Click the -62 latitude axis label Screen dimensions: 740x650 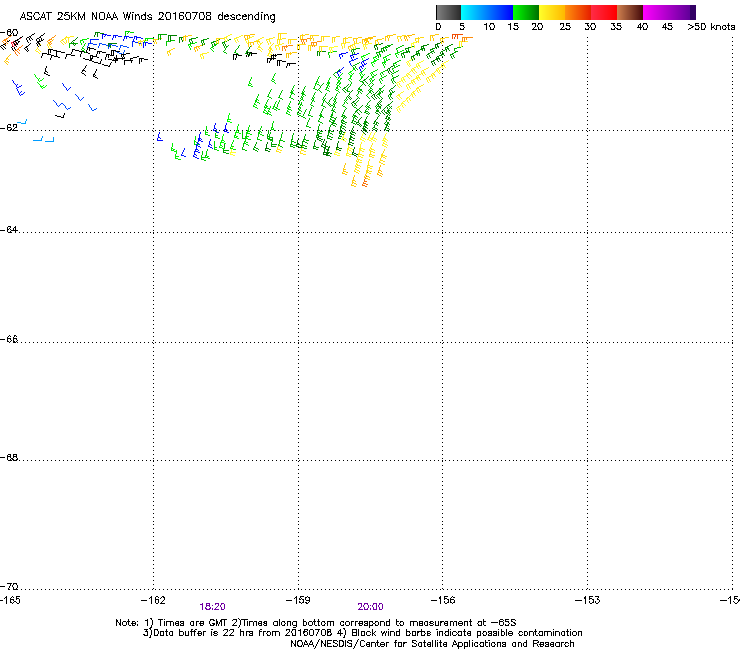pos(9,127)
